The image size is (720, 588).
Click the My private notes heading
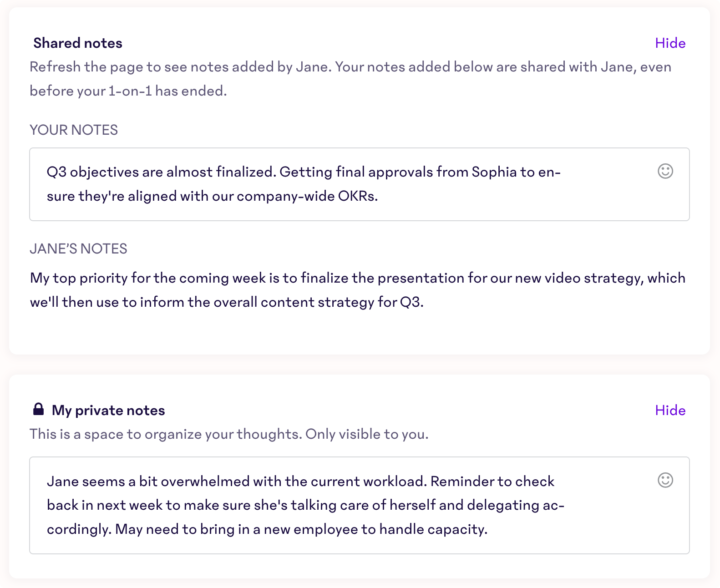coord(108,411)
